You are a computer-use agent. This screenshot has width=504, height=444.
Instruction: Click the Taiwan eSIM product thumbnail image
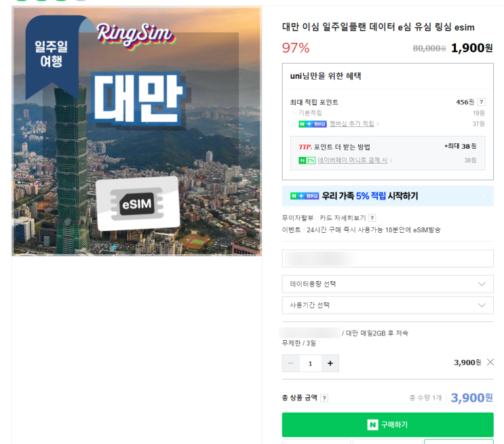[x=137, y=131]
